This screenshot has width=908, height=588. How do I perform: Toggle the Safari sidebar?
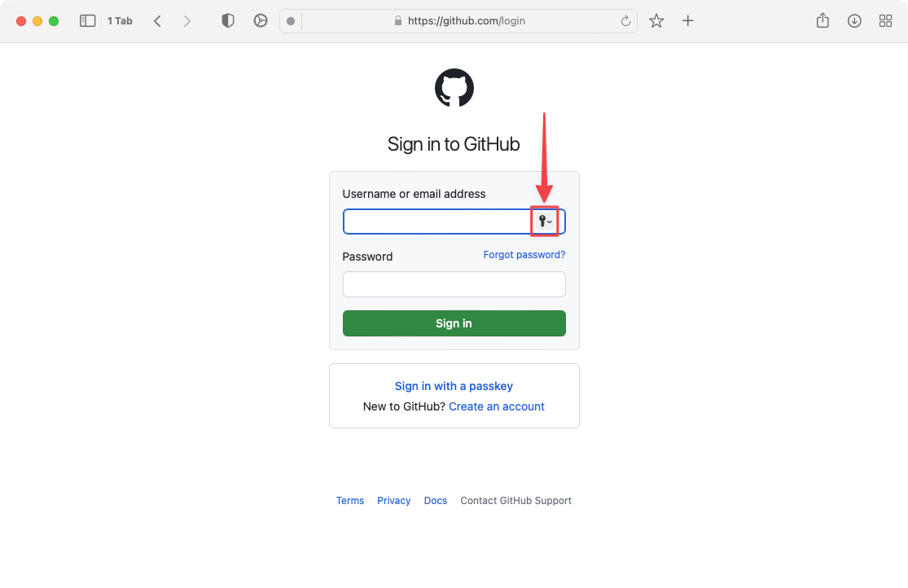coord(87,20)
